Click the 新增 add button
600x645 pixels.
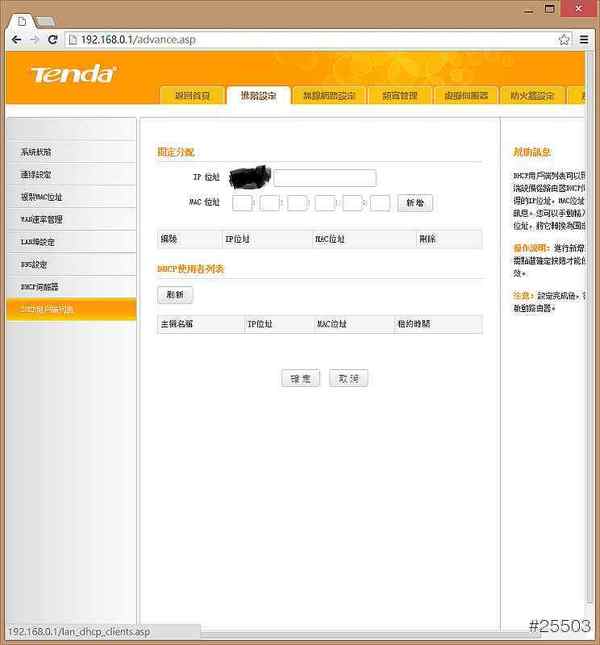pos(415,203)
